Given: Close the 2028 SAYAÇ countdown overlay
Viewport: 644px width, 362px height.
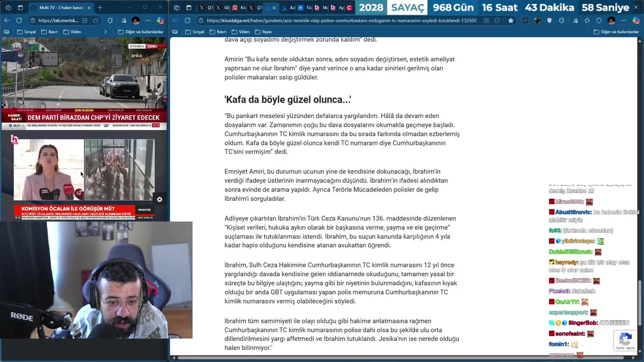Looking at the screenshot, I should click(x=637, y=8).
